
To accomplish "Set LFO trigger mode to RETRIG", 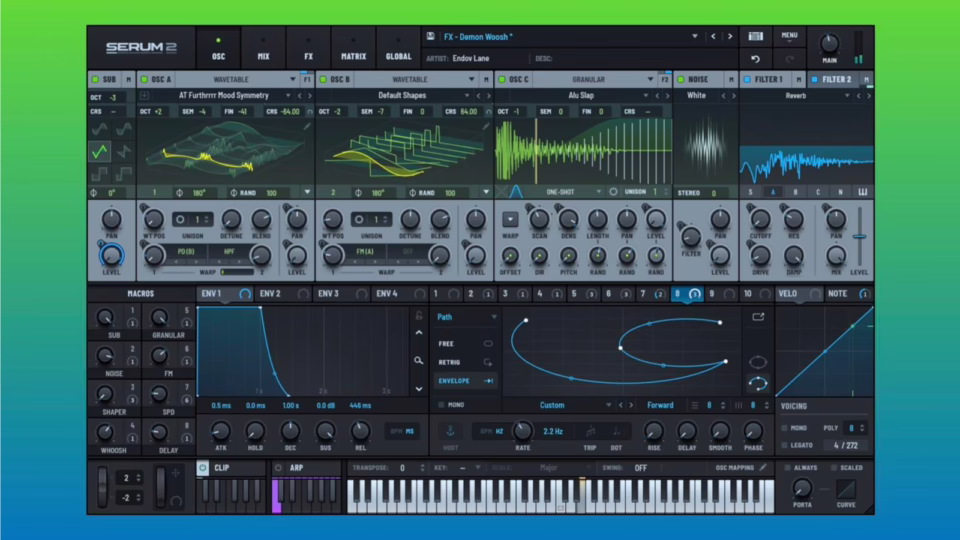I will (x=465, y=362).
